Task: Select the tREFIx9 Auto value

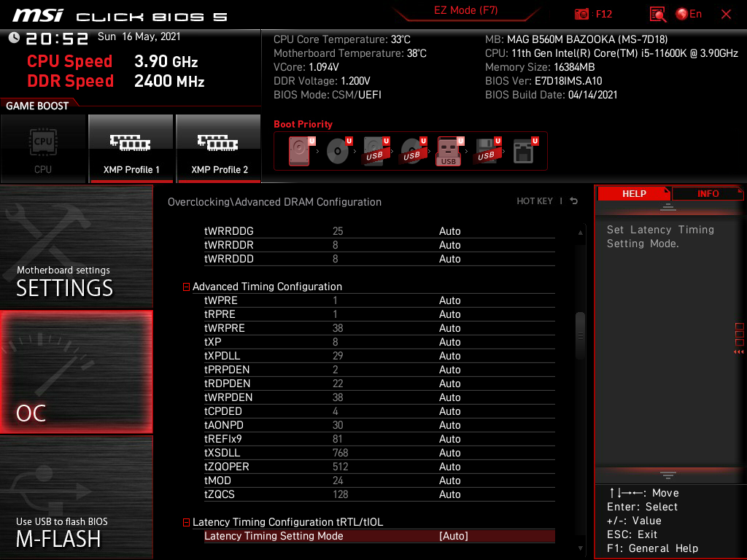Action: (449, 439)
